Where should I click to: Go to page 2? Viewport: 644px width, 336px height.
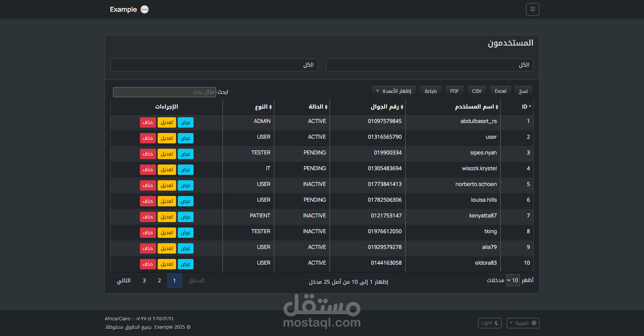pos(159,281)
